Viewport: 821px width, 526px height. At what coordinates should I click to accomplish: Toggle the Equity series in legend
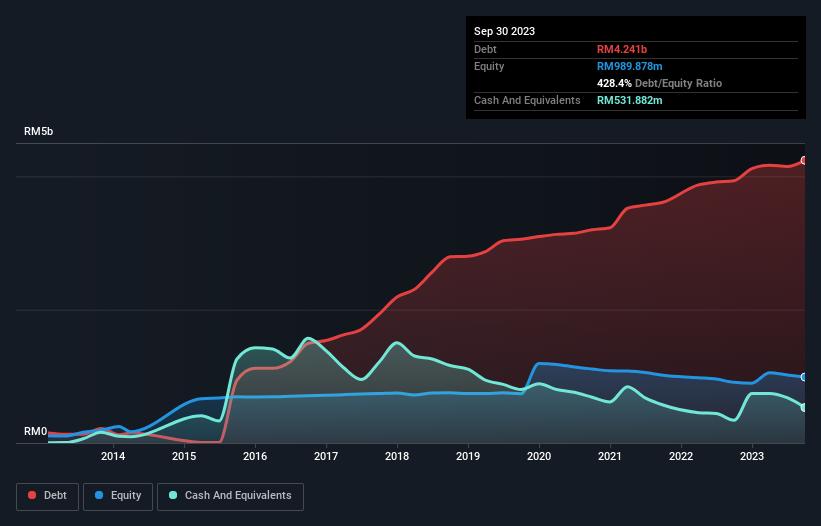(x=118, y=496)
